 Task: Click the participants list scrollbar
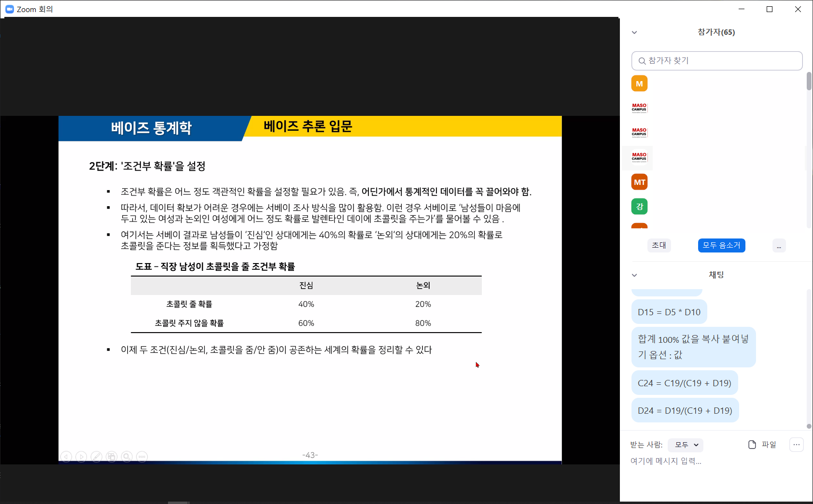click(x=809, y=81)
